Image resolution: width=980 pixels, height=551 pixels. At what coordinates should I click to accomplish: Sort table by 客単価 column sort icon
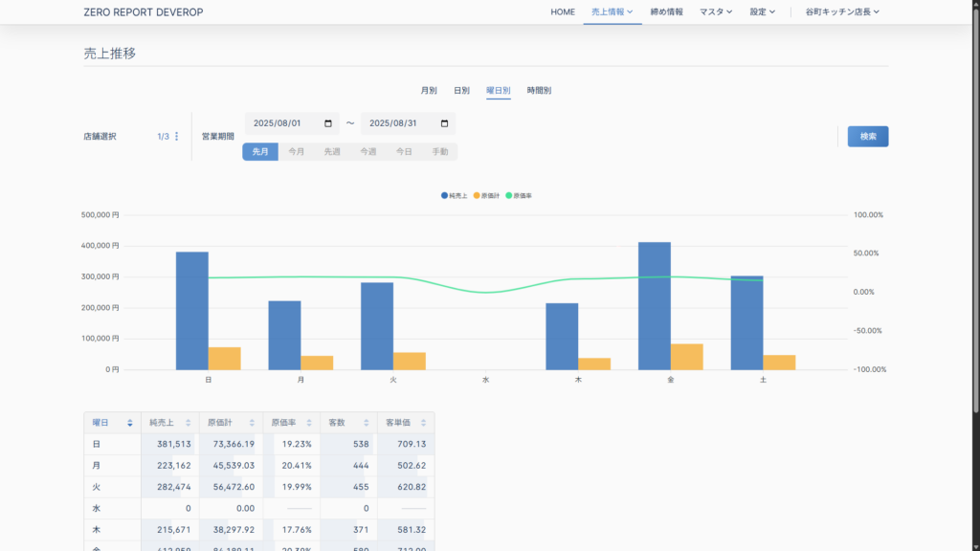[x=424, y=423]
